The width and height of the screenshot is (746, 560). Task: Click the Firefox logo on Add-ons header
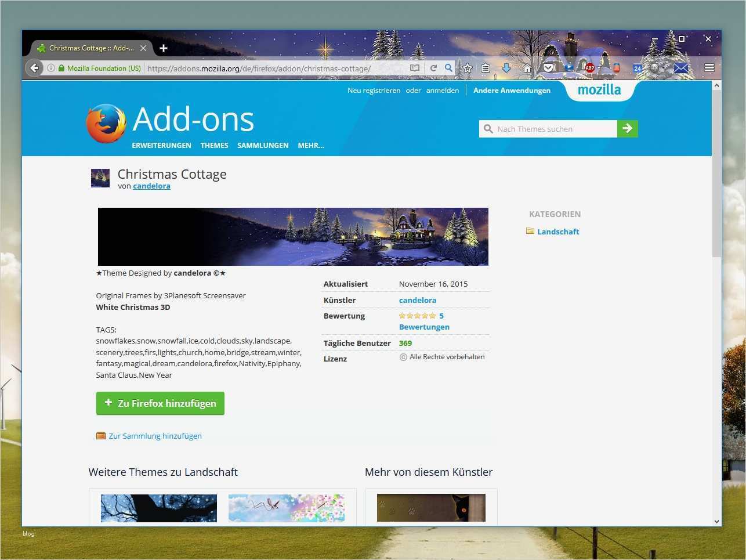click(106, 124)
